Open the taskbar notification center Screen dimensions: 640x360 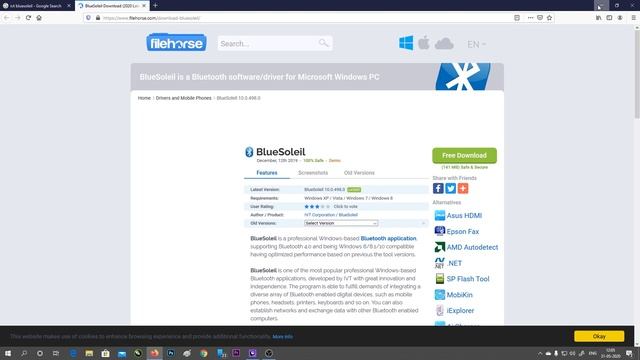pyautogui.click(x=629, y=353)
